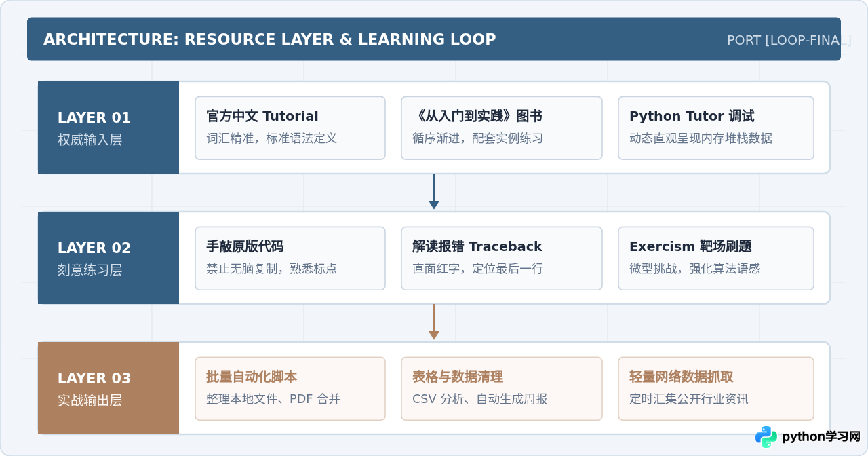Click the python学习网 text

821,437
